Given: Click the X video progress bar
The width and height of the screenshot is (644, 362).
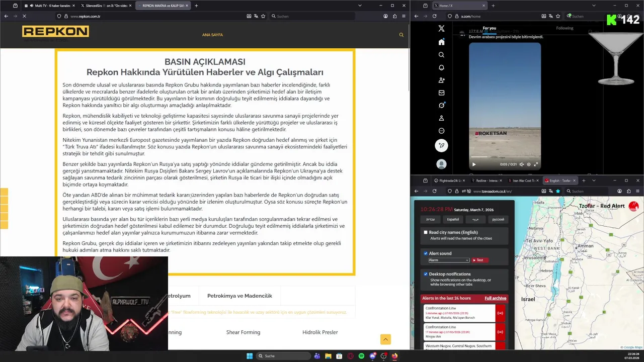Looking at the screenshot, I should tap(505, 157).
